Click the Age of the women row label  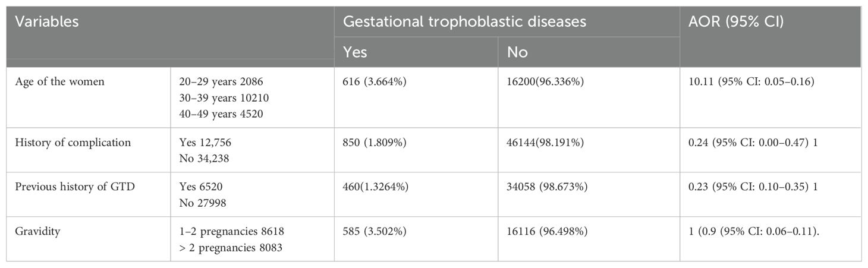point(59,81)
